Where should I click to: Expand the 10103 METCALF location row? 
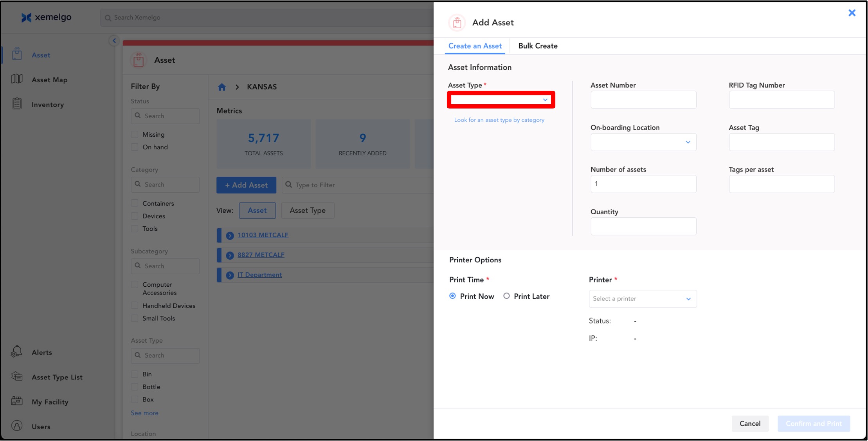click(230, 235)
